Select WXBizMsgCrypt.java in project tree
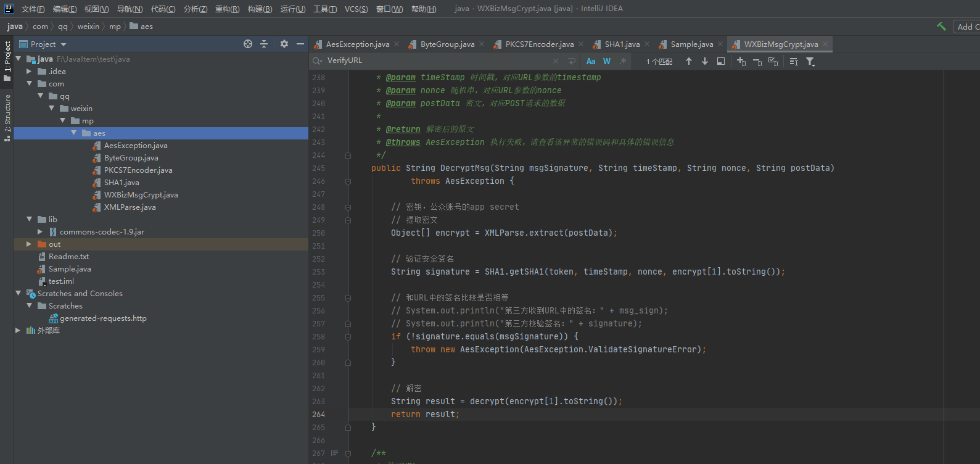 click(x=141, y=194)
